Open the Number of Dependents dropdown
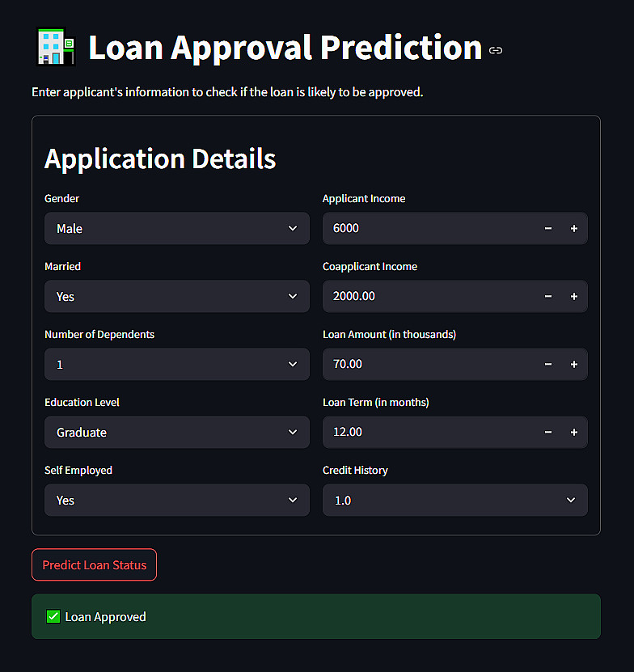 point(176,365)
